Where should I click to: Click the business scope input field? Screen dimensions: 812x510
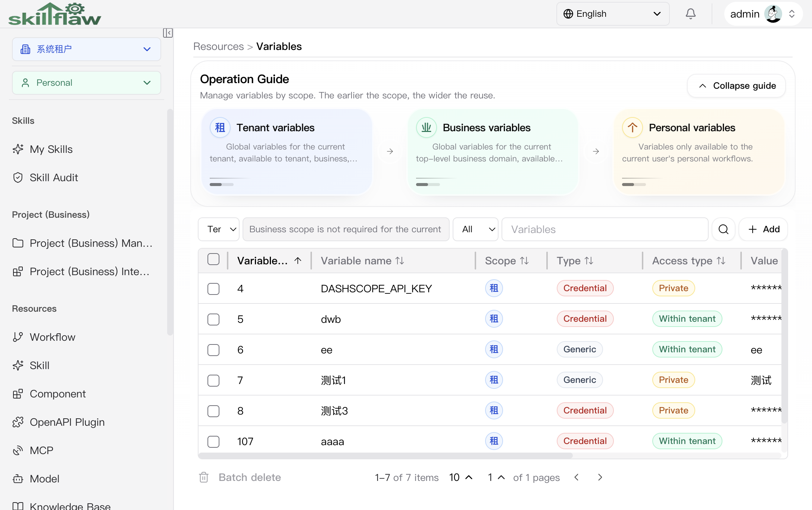coord(346,229)
